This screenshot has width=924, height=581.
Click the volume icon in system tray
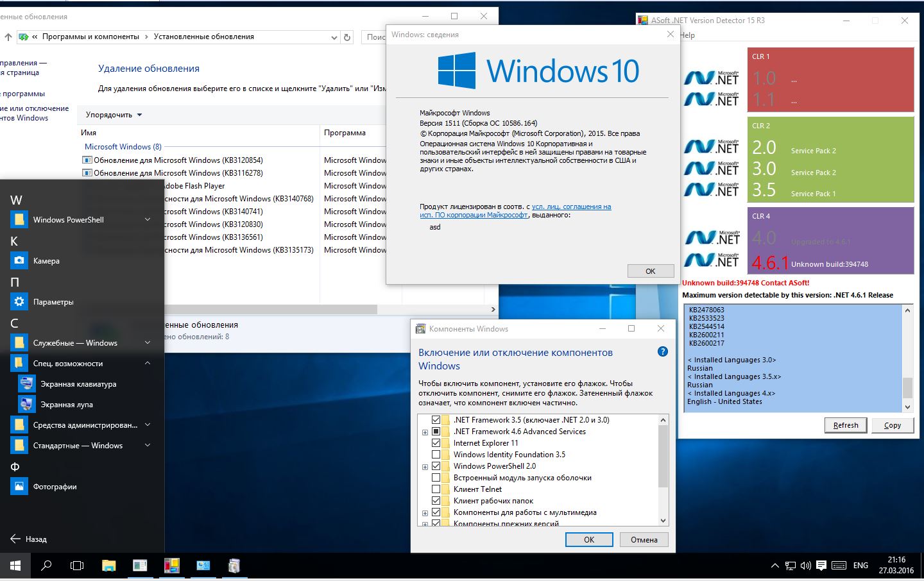(805, 566)
